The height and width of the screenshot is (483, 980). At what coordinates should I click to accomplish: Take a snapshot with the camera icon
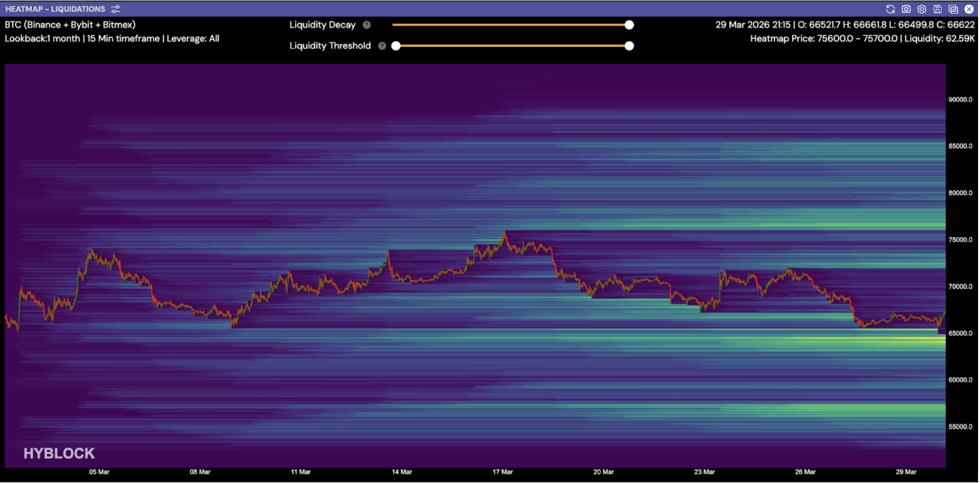pyautogui.click(x=906, y=9)
